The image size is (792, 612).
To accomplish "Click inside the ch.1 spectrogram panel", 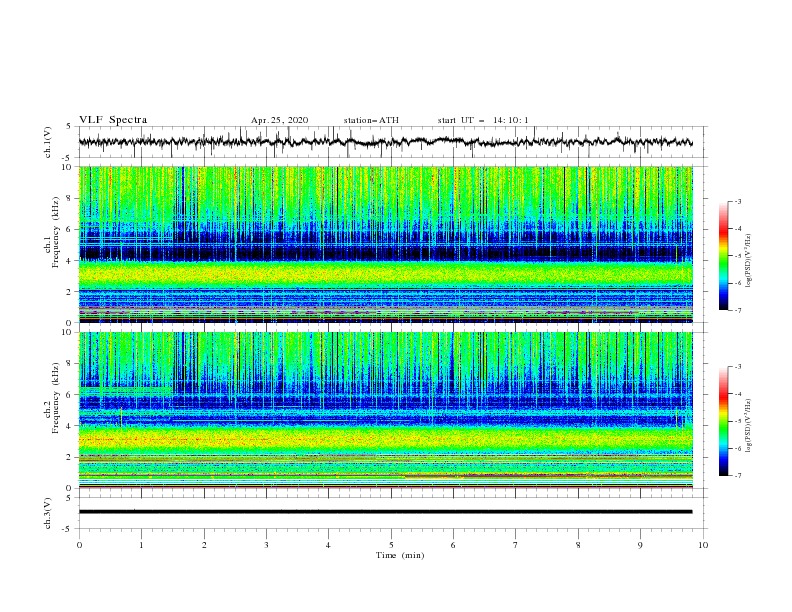I will click(385, 244).
